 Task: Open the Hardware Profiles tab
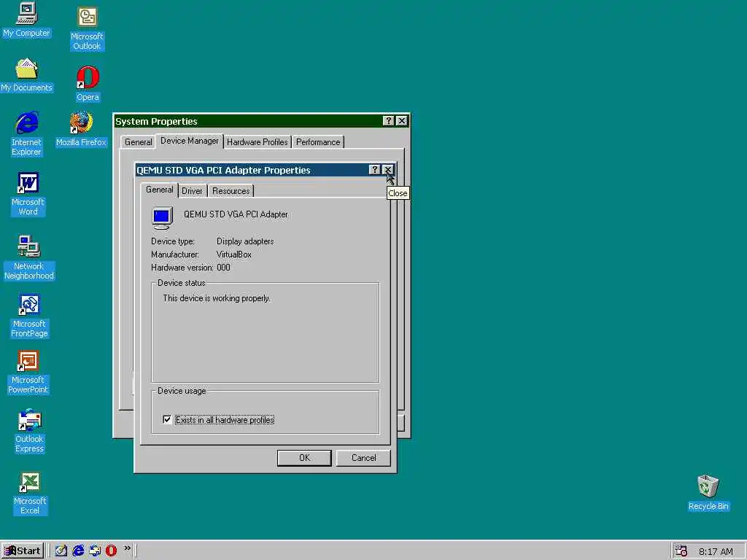tap(258, 142)
